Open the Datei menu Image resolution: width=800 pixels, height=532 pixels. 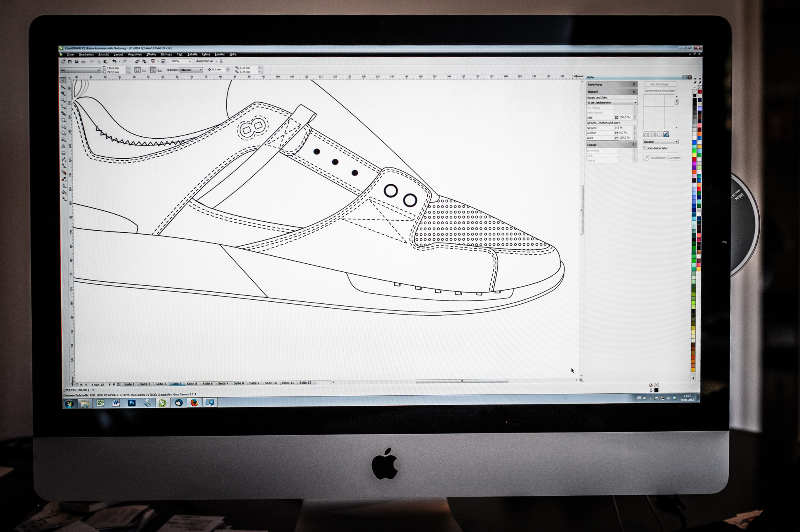click(70, 54)
